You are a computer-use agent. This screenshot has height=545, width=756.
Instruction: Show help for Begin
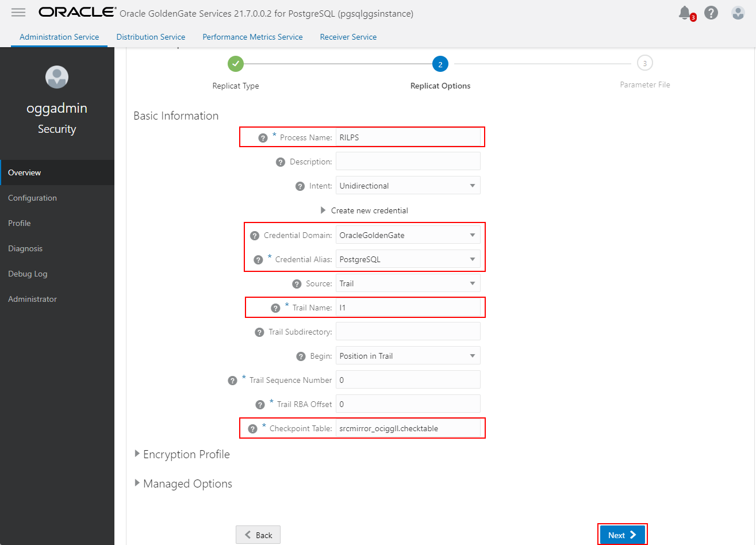coord(301,356)
